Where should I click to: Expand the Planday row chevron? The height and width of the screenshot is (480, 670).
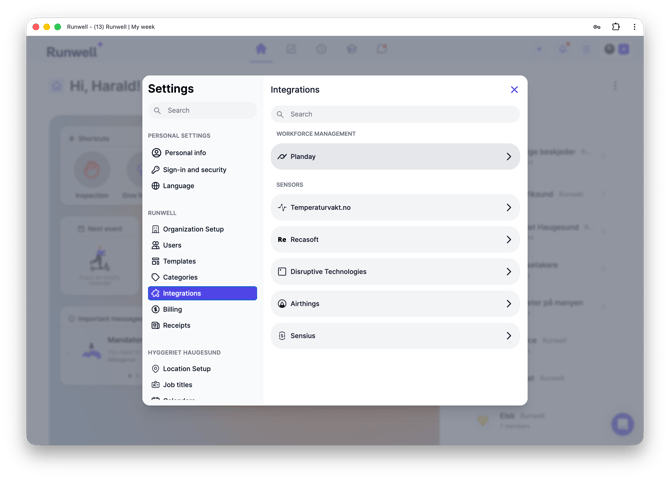(x=508, y=156)
